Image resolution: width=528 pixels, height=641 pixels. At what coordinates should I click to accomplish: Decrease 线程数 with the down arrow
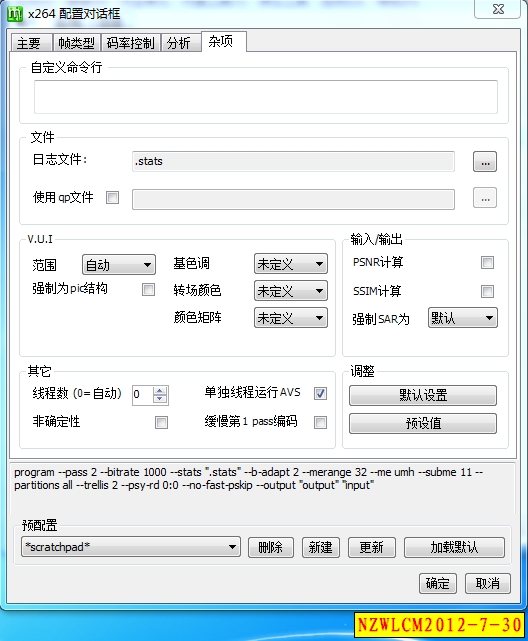[160, 399]
